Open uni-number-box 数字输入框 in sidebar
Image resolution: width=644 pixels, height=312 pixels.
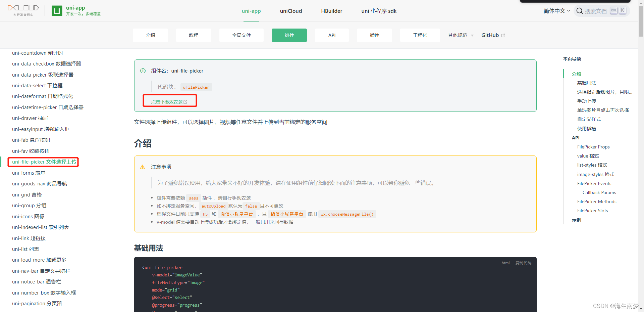point(44,293)
